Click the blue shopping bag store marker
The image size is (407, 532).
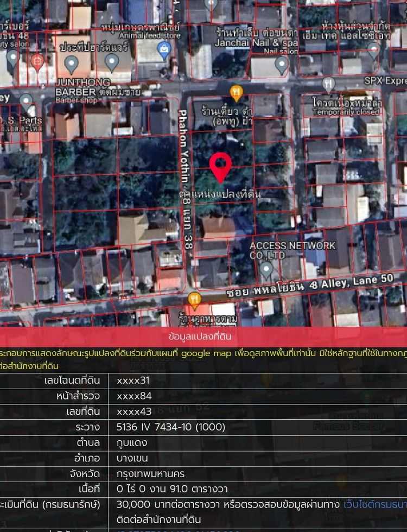coord(163,50)
